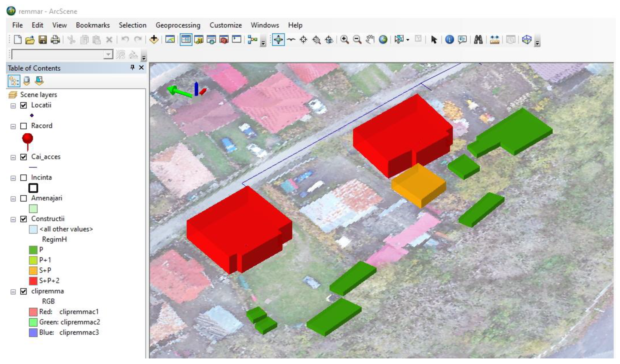This screenshot has height=364, width=620.
Task: Click the Save scene icon
Action: click(x=43, y=40)
